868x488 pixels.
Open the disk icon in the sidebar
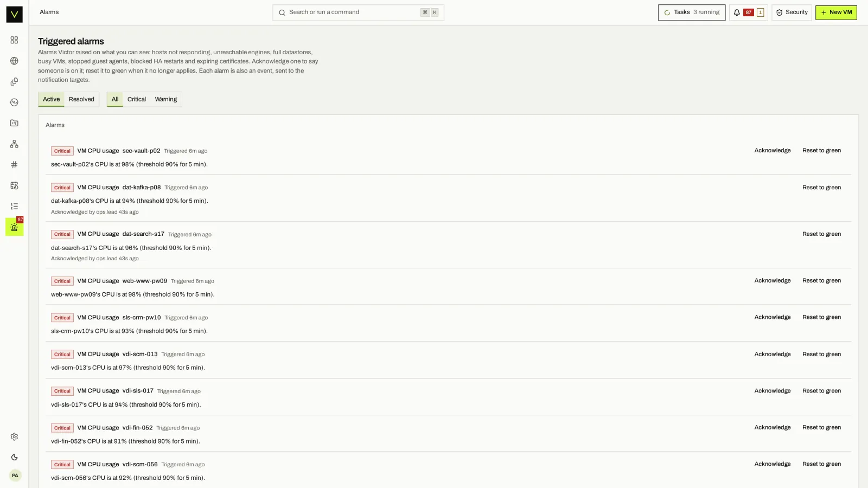coord(14,102)
